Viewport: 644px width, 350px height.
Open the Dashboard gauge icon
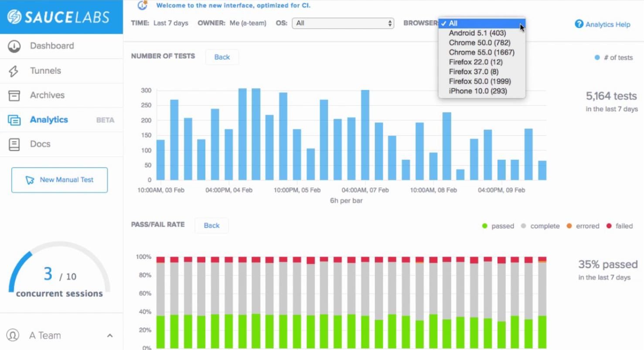click(x=14, y=46)
